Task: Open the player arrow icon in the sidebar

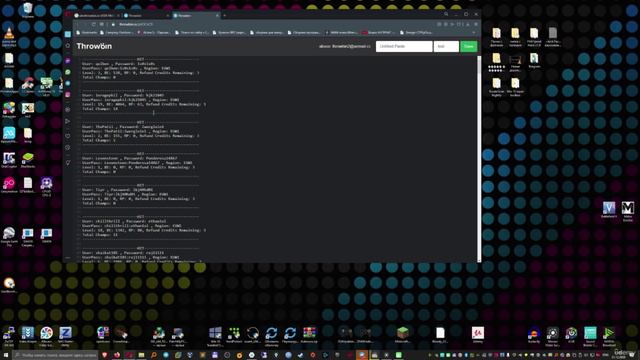Action: pos(68,121)
